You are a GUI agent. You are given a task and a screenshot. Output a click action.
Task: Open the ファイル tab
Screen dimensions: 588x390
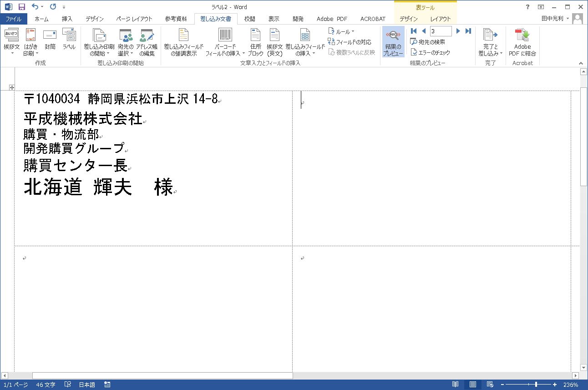(x=14, y=19)
